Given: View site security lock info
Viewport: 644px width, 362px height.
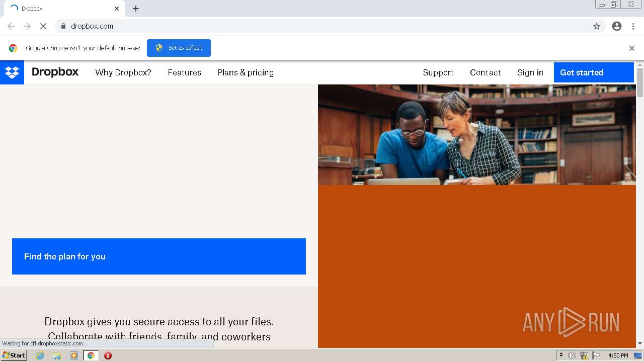Looking at the screenshot, I should 63,26.
